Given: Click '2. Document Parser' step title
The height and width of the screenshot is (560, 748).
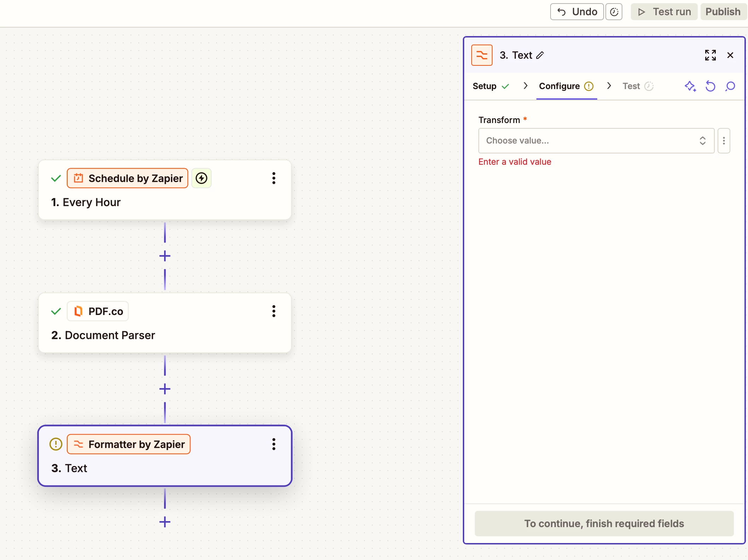Looking at the screenshot, I should pyautogui.click(x=103, y=335).
